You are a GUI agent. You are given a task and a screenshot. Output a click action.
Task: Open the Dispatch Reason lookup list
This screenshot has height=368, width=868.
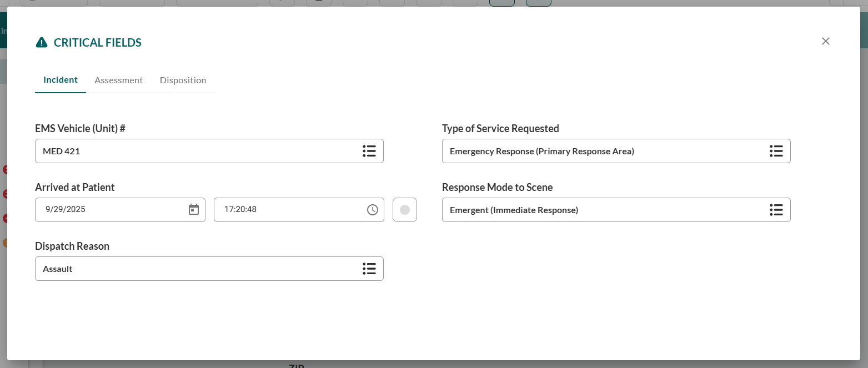369,269
